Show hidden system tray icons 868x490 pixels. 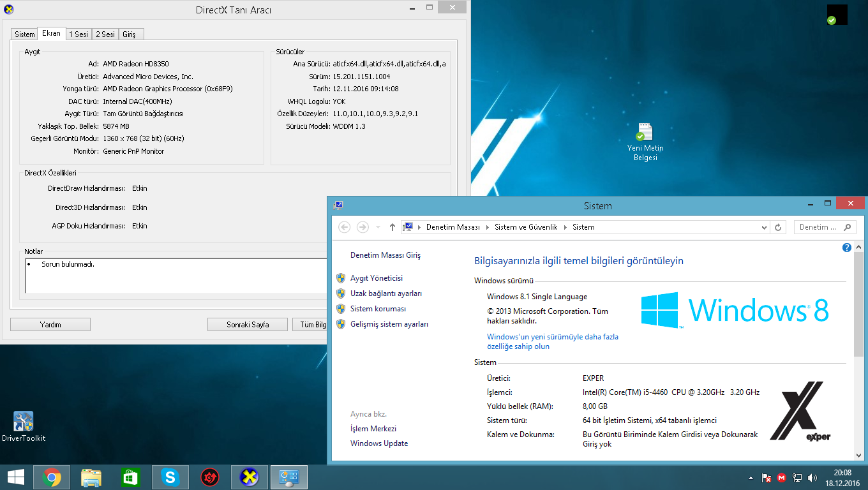751,478
